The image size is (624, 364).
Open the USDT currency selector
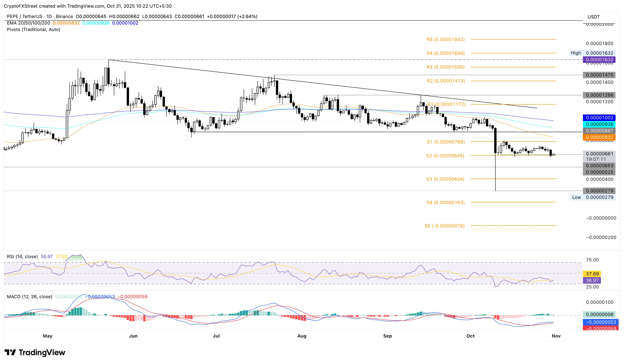[594, 16]
